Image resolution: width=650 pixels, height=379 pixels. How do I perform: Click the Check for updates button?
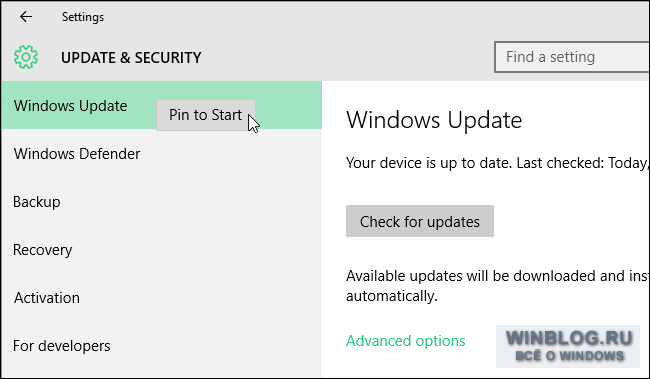(420, 221)
